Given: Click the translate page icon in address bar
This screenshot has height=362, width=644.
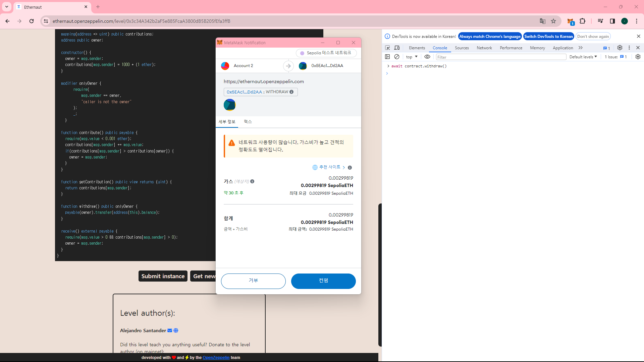Looking at the screenshot, I should pos(543,21).
